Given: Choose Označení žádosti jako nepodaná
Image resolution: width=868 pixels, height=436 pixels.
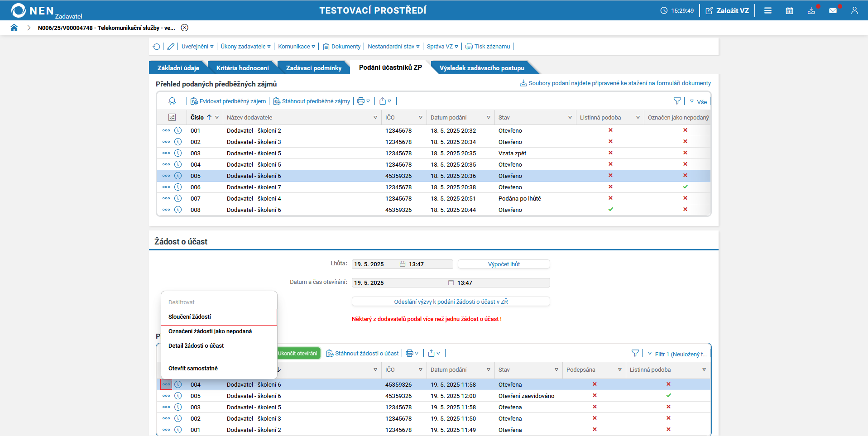Looking at the screenshot, I should [x=219, y=331].
